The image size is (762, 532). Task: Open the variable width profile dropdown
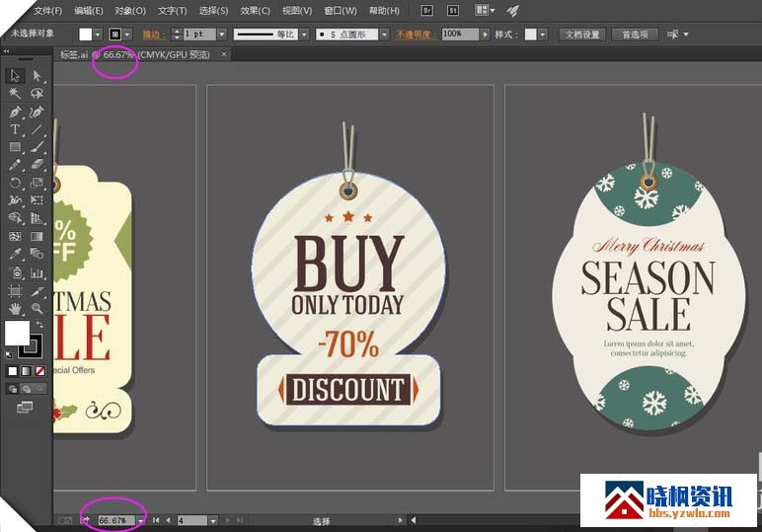(x=304, y=35)
